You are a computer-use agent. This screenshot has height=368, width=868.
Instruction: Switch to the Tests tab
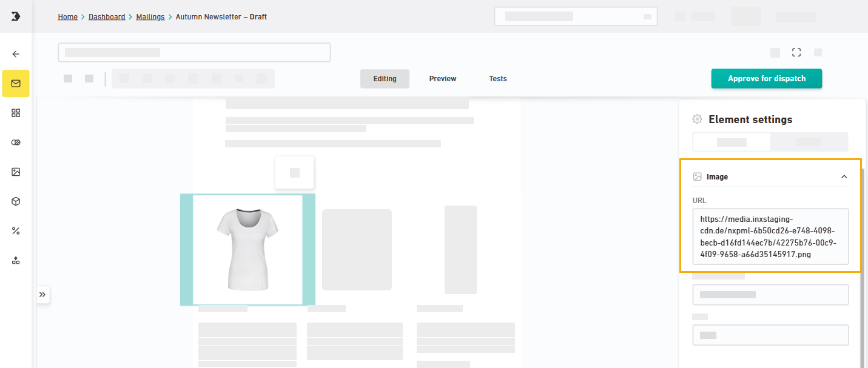click(497, 79)
